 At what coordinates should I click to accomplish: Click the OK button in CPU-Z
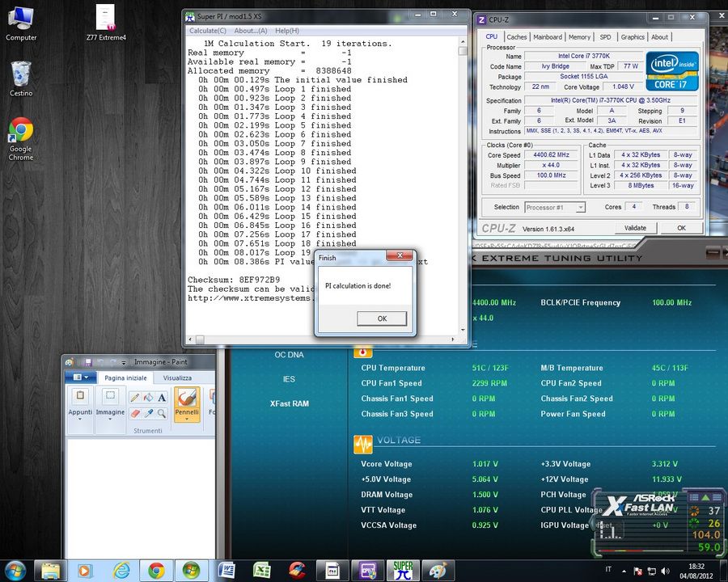[x=681, y=228]
